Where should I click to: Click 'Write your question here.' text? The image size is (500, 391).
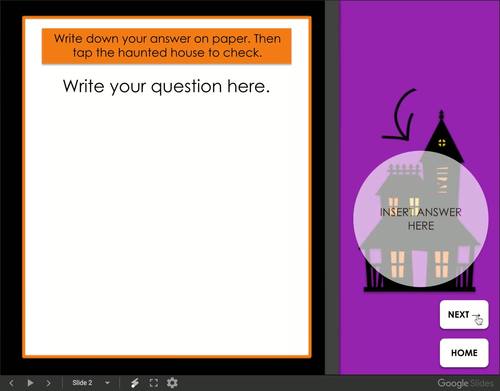click(166, 86)
